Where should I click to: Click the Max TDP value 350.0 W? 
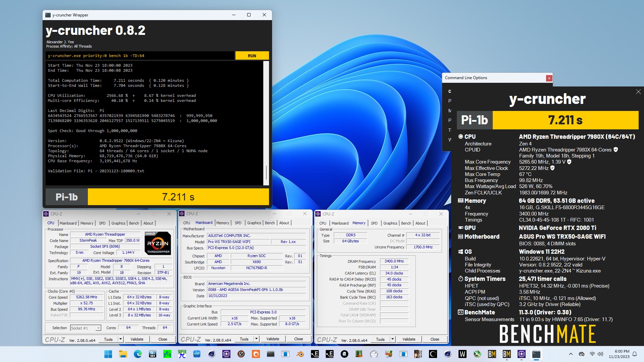[x=133, y=241]
